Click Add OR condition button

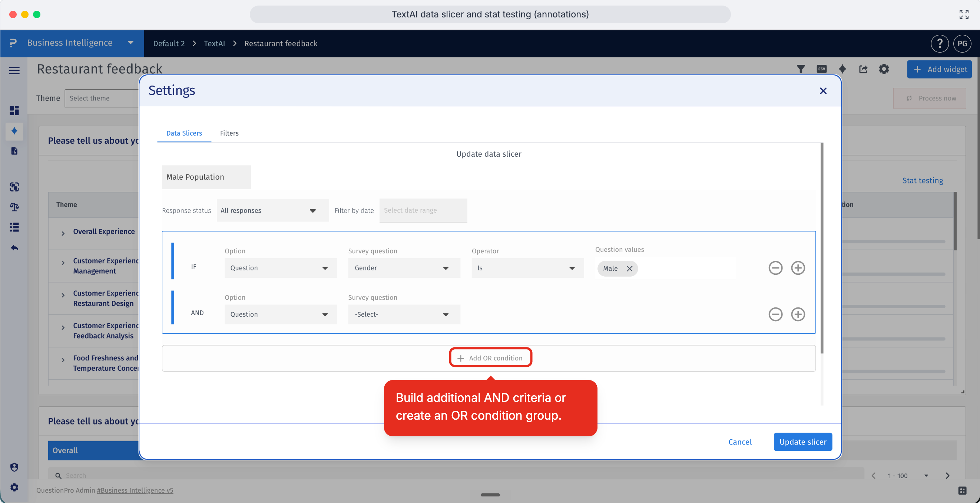click(490, 358)
